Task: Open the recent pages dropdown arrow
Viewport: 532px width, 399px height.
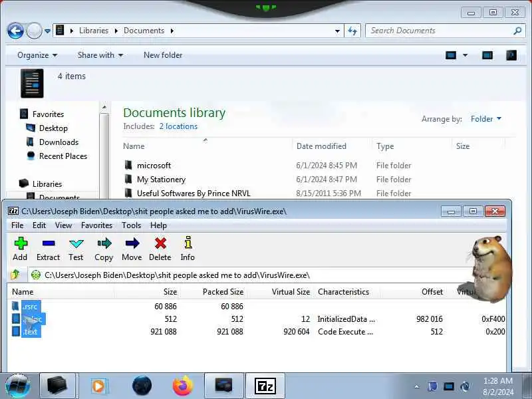Action: pos(47,31)
